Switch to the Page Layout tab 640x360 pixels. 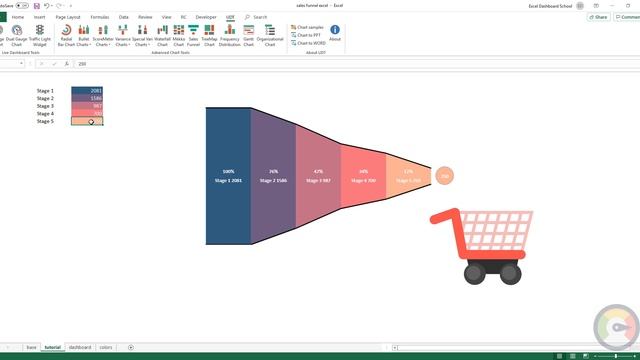[x=68, y=17]
